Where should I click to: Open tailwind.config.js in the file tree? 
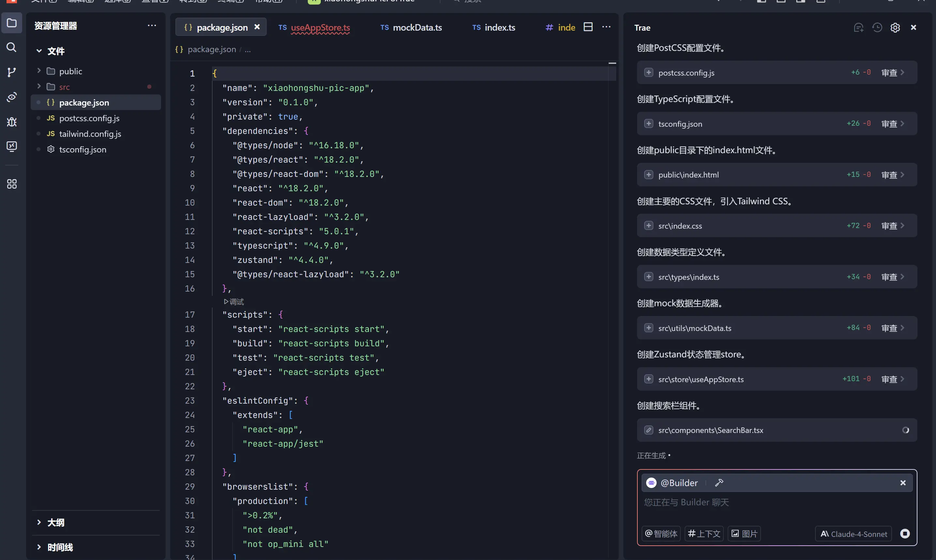coord(96,134)
